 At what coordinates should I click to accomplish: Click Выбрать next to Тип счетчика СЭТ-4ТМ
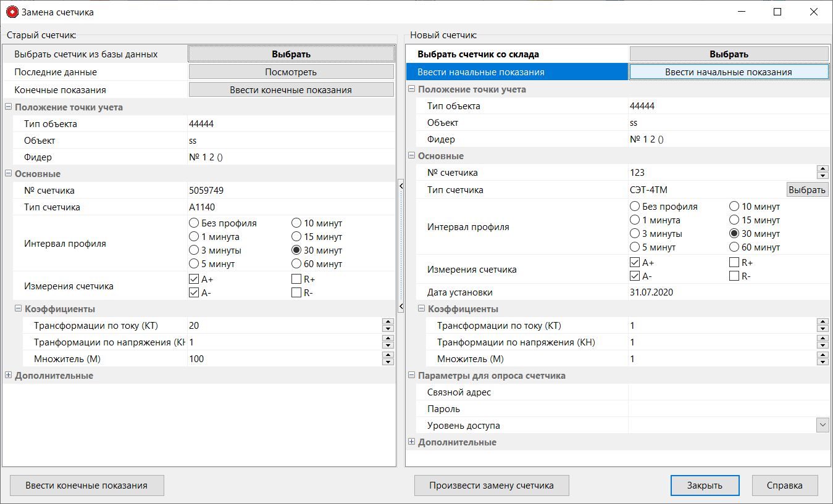pyautogui.click(x=806, y=189)
